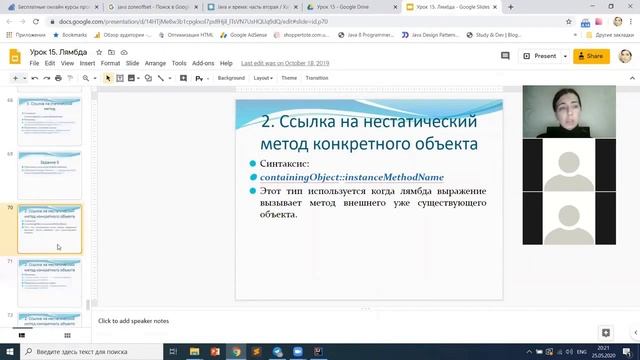The width and height of the screenshot is (640, 360).
Task: Click to add speaker notes field
Action: tap(133, 321)
